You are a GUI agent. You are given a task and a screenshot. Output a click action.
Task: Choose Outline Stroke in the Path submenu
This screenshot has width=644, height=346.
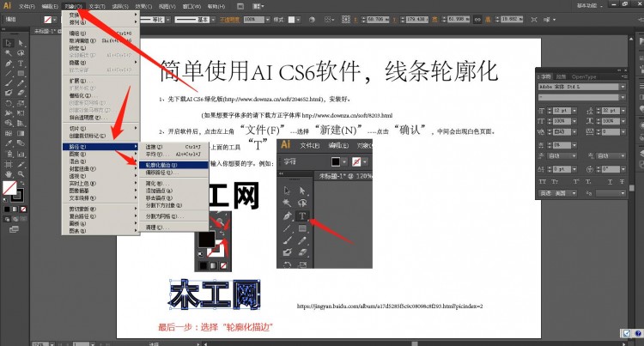[173, 165]
